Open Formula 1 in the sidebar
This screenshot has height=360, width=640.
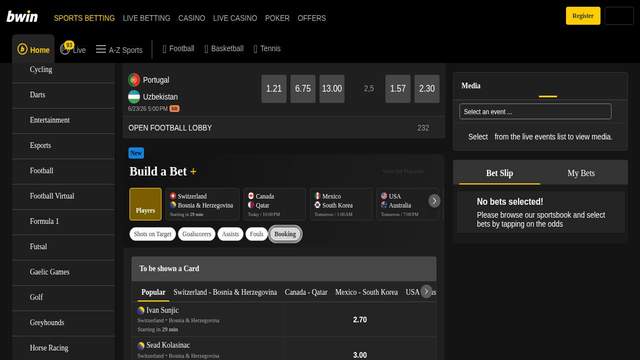point(64,222)
